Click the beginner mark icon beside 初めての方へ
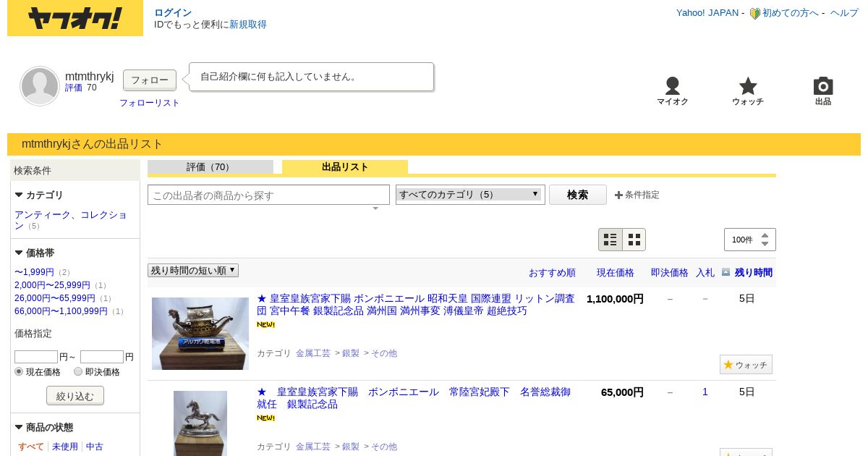This screenshot has width=868, height=456. [x=754, y=13]
